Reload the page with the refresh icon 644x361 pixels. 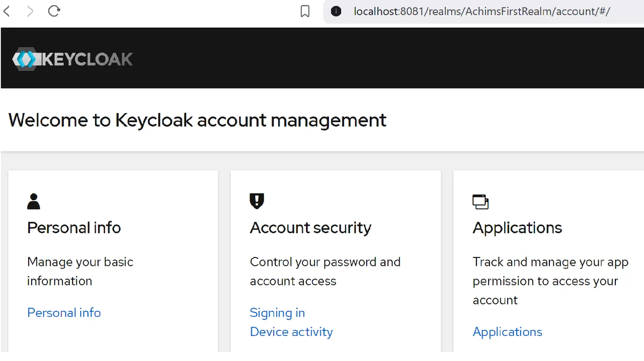click(x=54, y=11)
